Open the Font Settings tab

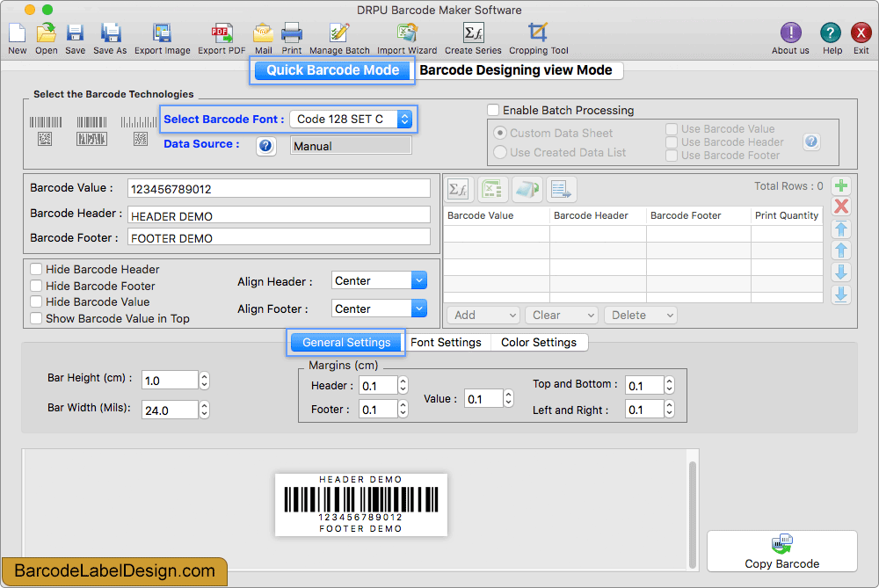tap(446, 343)
